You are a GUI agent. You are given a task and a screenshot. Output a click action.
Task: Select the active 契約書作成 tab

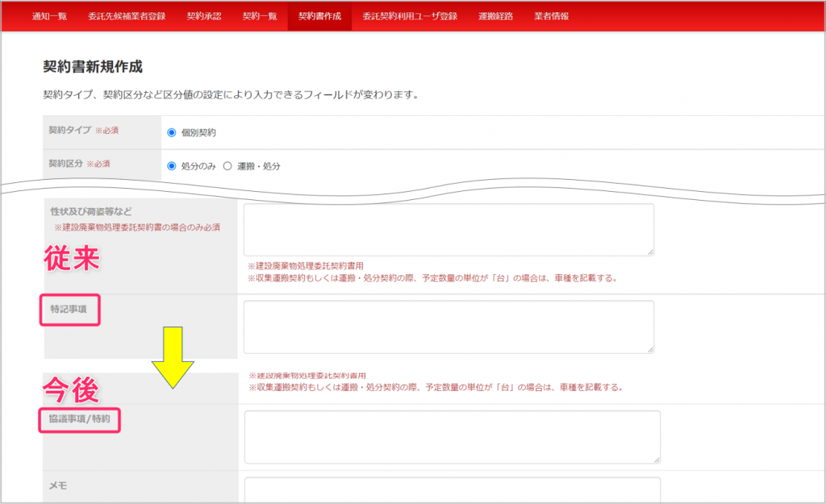[x=319, y=16]
